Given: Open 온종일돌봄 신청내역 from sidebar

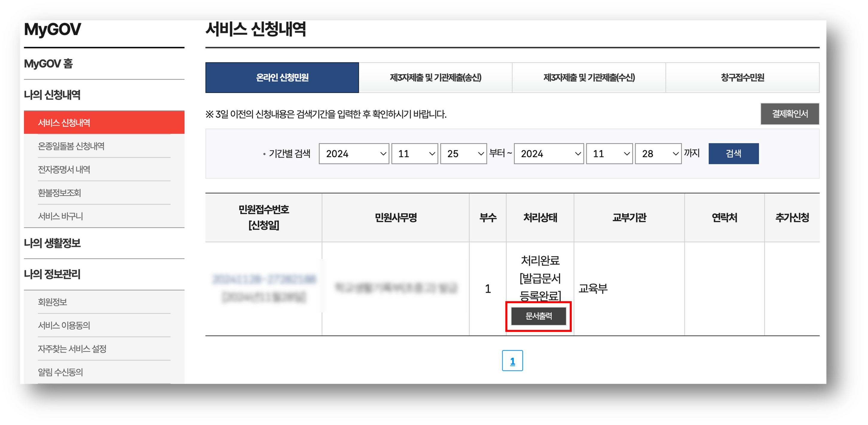Looking at the screenshot, I should coord(72,146).
